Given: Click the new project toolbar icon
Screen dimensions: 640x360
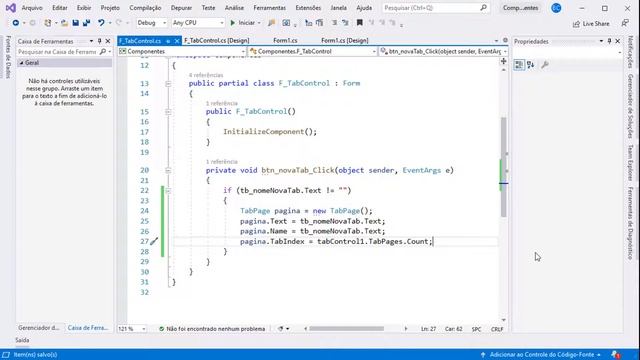Looking at the screenshot, I should pyautogui.click(x=48, y=23).
